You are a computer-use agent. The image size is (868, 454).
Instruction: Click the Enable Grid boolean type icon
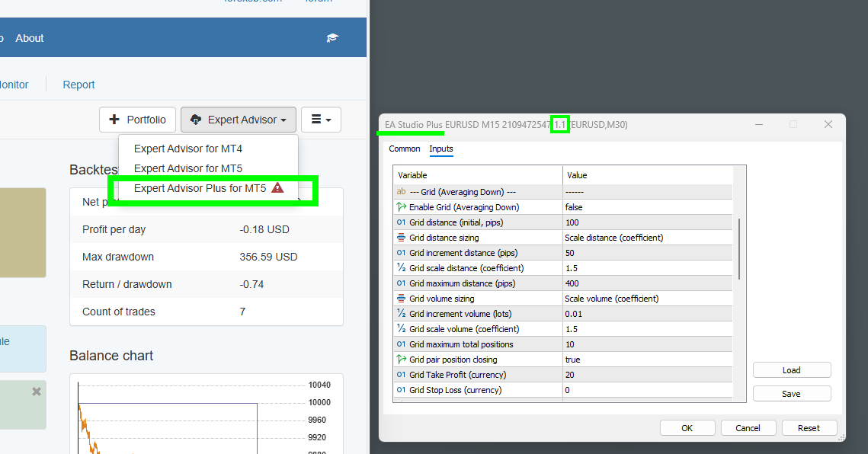(x=401, y=207)
